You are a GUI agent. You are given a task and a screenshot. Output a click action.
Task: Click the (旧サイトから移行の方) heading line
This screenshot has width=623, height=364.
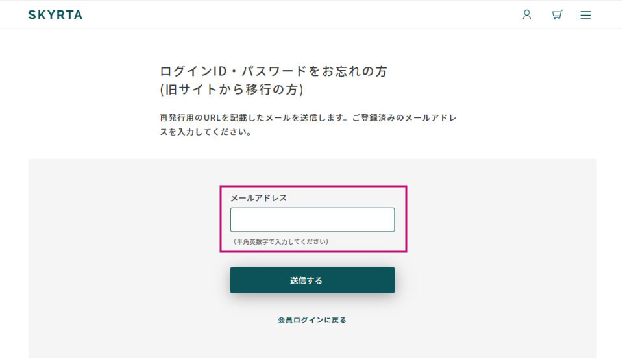(x=232, y=90)
